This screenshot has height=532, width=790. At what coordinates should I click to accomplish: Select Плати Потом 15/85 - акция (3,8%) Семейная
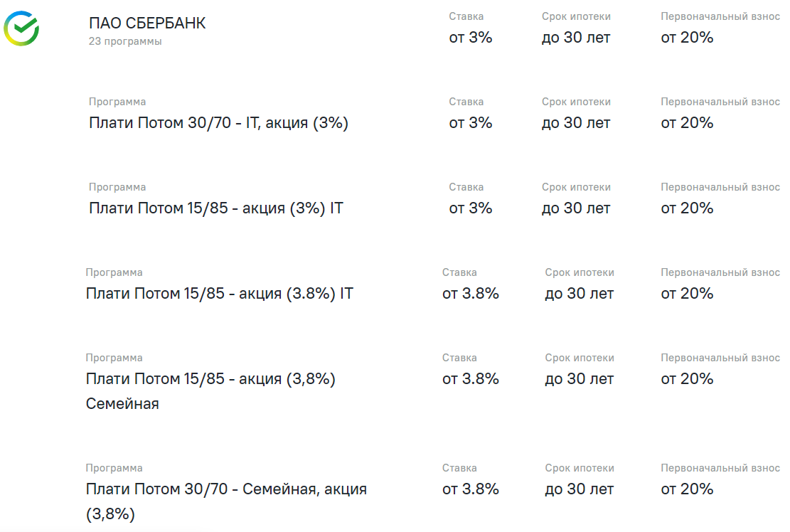tap(210, 391)
